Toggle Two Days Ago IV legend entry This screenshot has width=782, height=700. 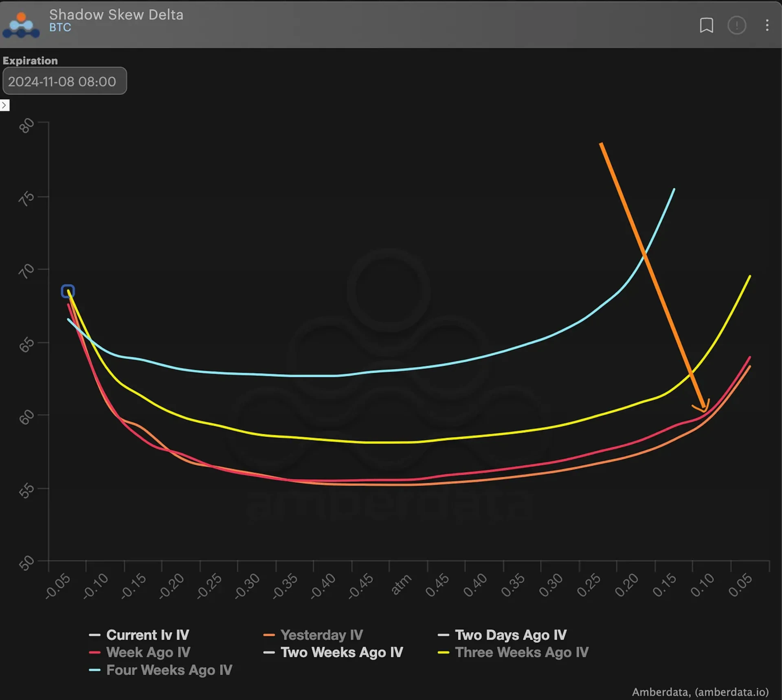pos(502,635)
